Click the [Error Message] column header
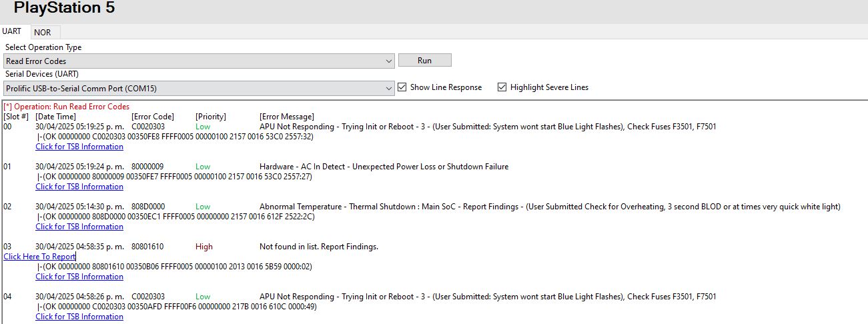Viewport: 868px width, 324px height. click(287, 117)
